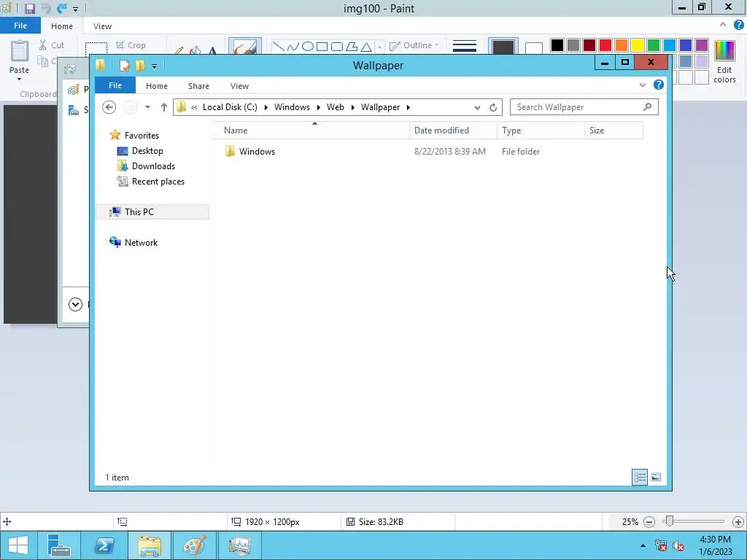Open the line Size selector in Paint
747x560 pixels.
click(x=465, y=46)
